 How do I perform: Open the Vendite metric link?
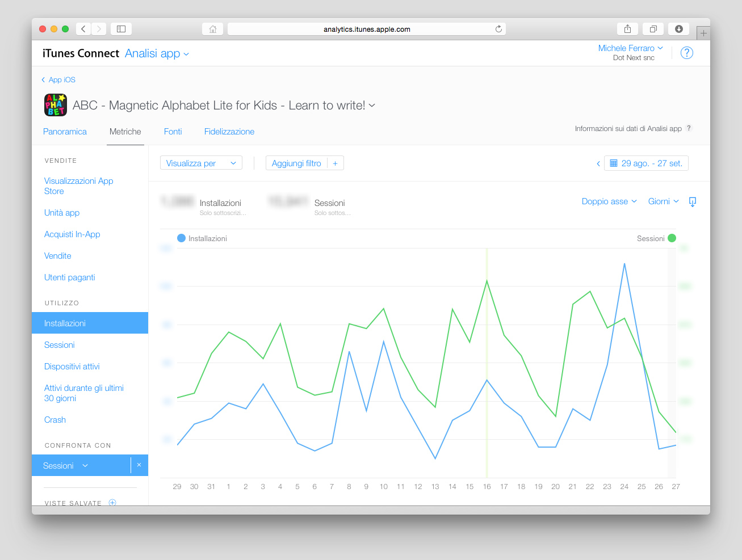click(x=58, y=256)
